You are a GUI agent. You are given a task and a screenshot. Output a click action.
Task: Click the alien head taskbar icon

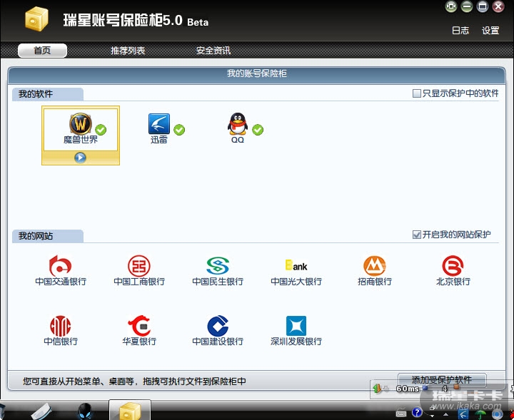click(x=85, y=411)
